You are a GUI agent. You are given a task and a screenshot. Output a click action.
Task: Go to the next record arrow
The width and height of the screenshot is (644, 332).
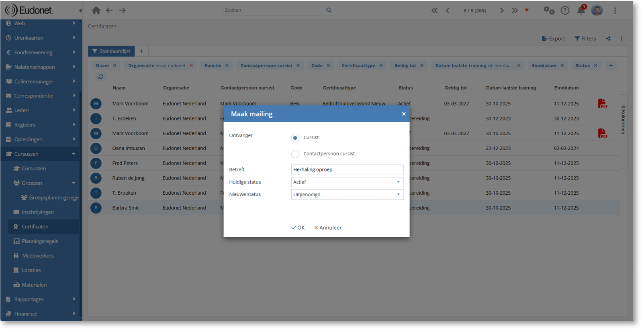[x=501, y=10]
